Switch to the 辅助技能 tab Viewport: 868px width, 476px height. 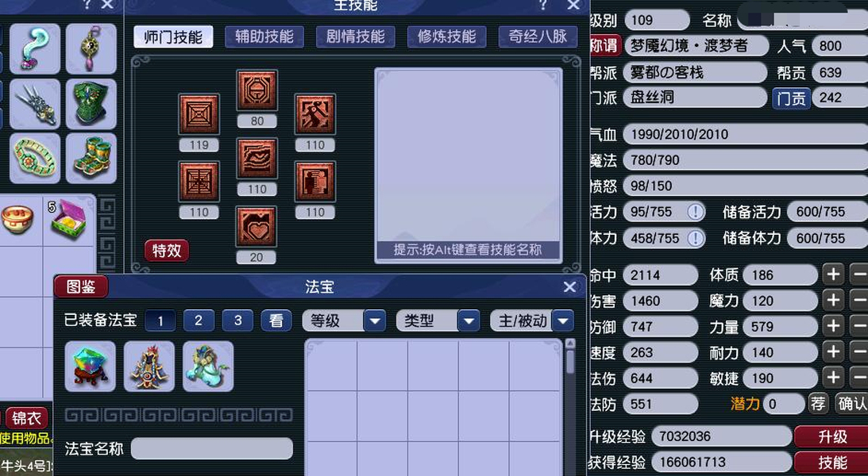[264, 37]
